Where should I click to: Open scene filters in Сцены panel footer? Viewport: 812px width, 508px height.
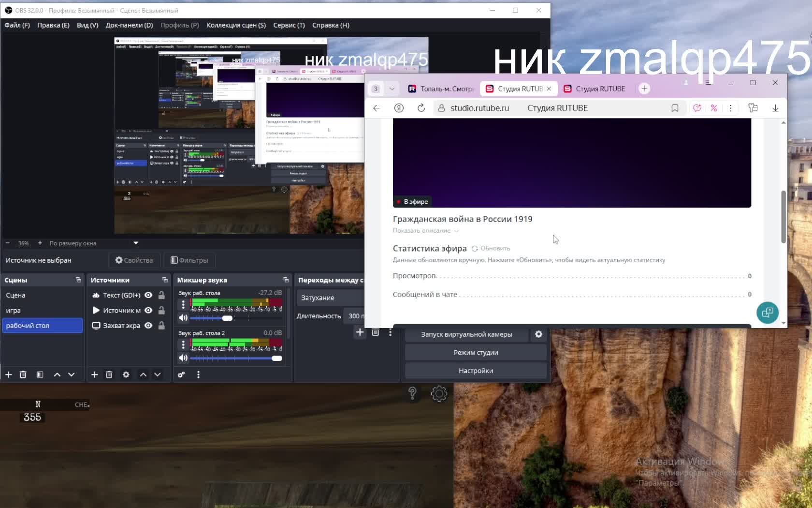pos(40,374)
